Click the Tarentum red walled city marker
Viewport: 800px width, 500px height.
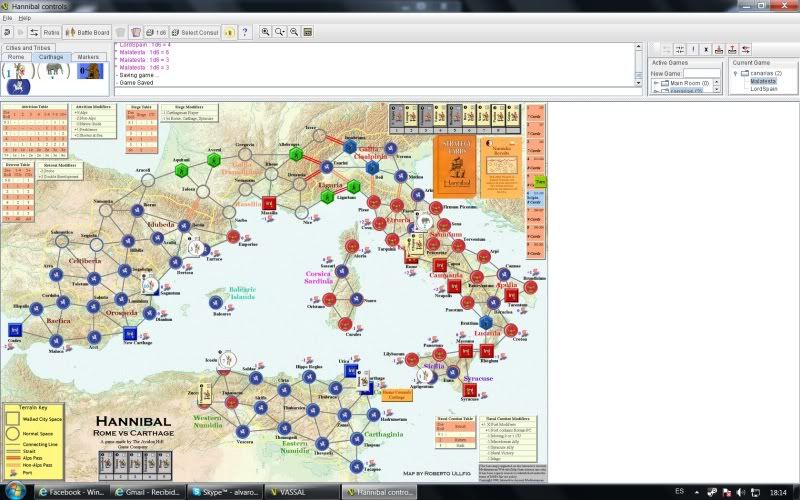[511, 295]
